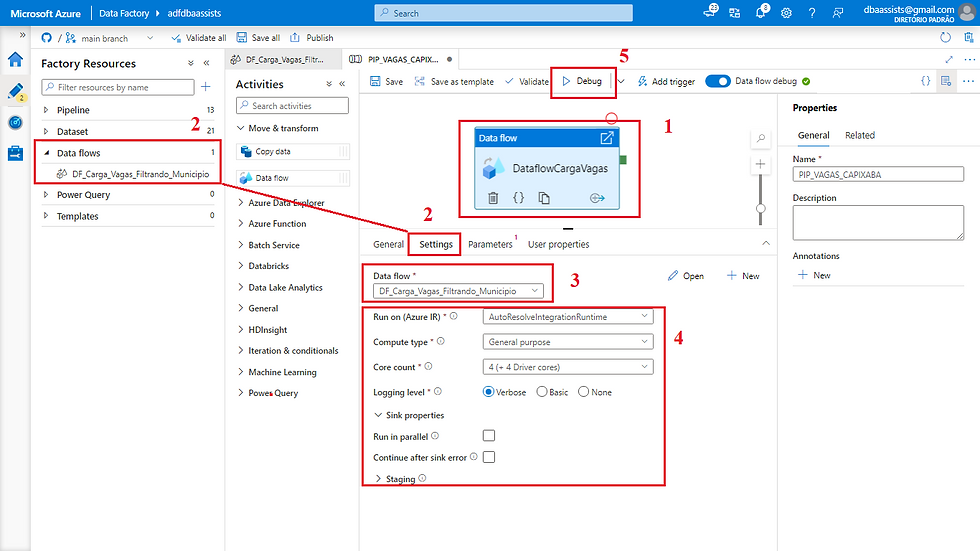Click the refresh icon near Publish bar

[946, 37]
